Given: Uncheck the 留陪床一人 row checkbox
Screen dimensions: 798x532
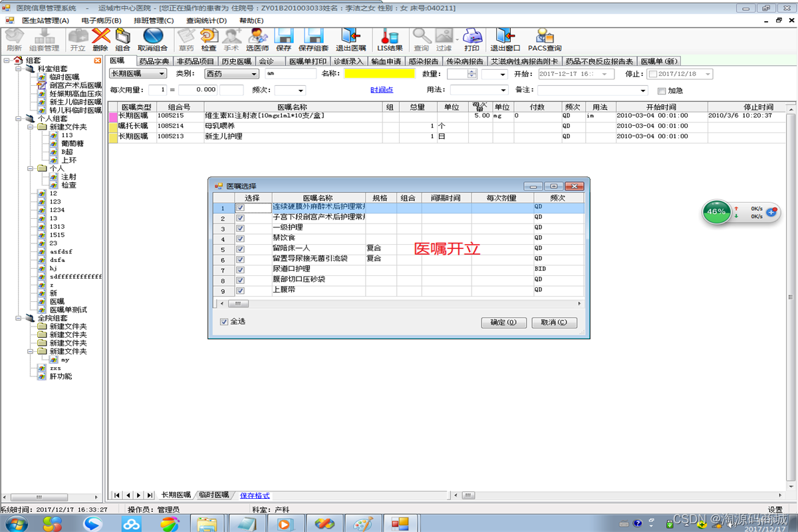Looking at the screenshot, I should (241, 249).
